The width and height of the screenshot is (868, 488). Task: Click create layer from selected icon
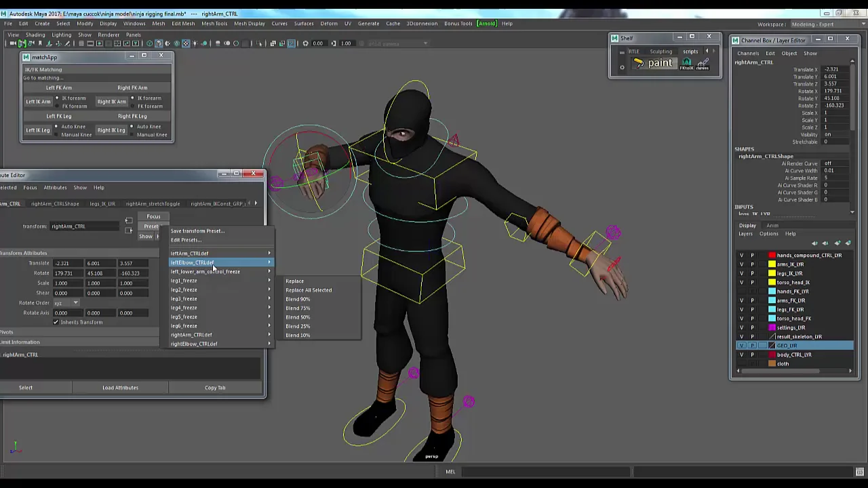click(848, 243)
